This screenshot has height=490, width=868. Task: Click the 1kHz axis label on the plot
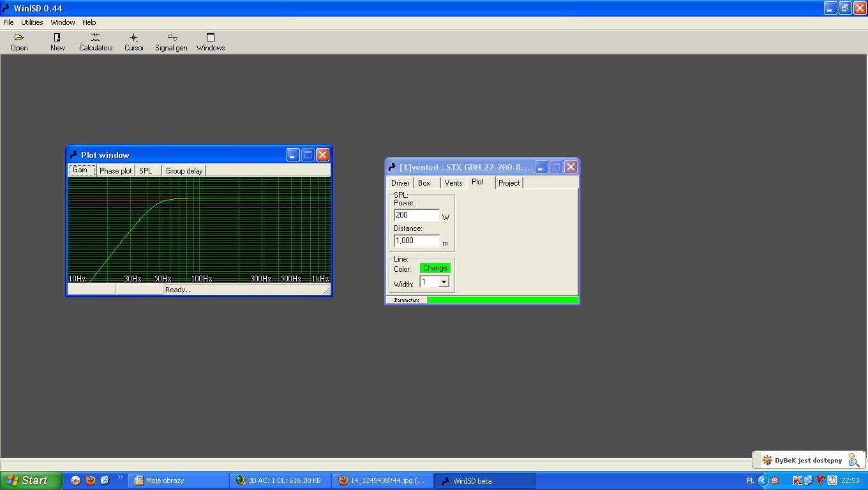click(320, 279)
